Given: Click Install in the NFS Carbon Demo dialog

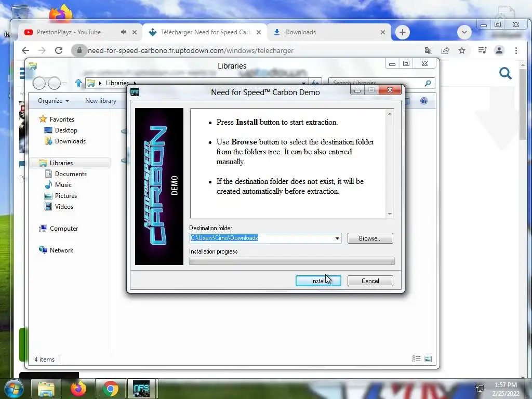Looking at the screenshot, I should 318,281.
